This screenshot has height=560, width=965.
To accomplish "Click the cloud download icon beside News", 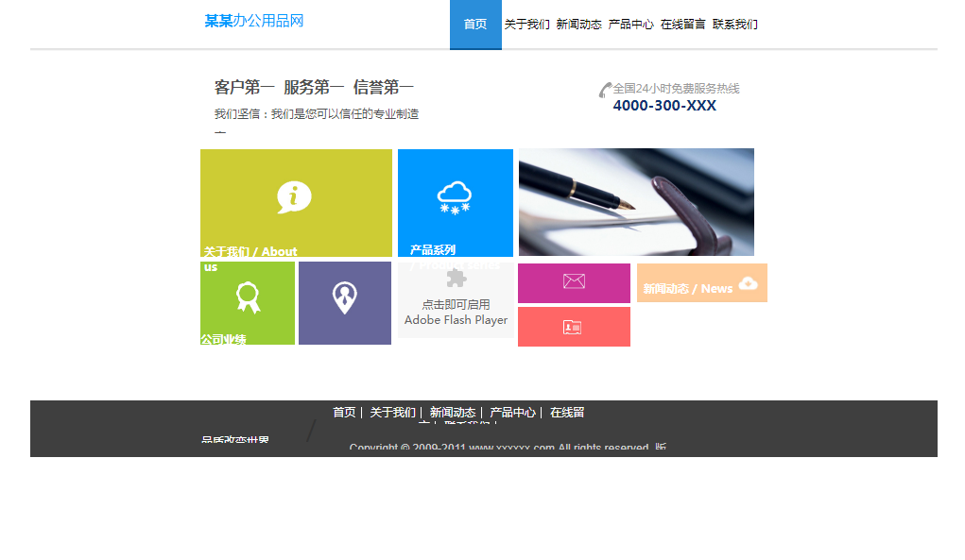I will point(749,283).
